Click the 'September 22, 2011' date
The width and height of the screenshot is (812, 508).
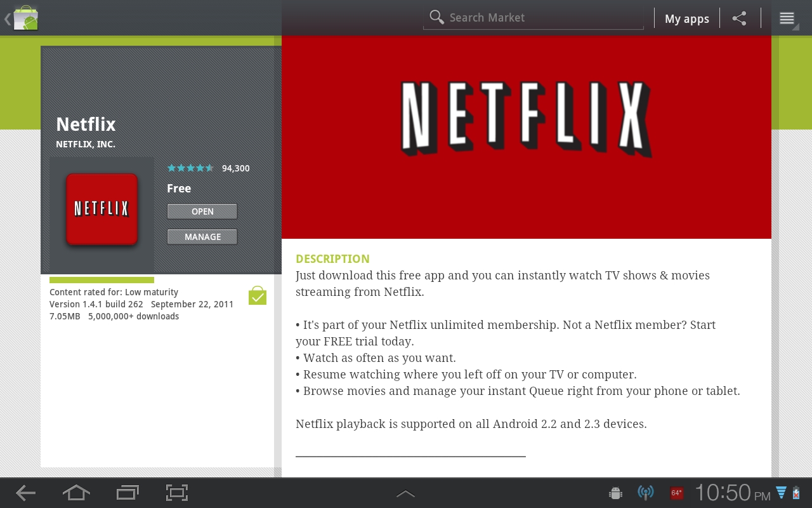pos(192,304)
